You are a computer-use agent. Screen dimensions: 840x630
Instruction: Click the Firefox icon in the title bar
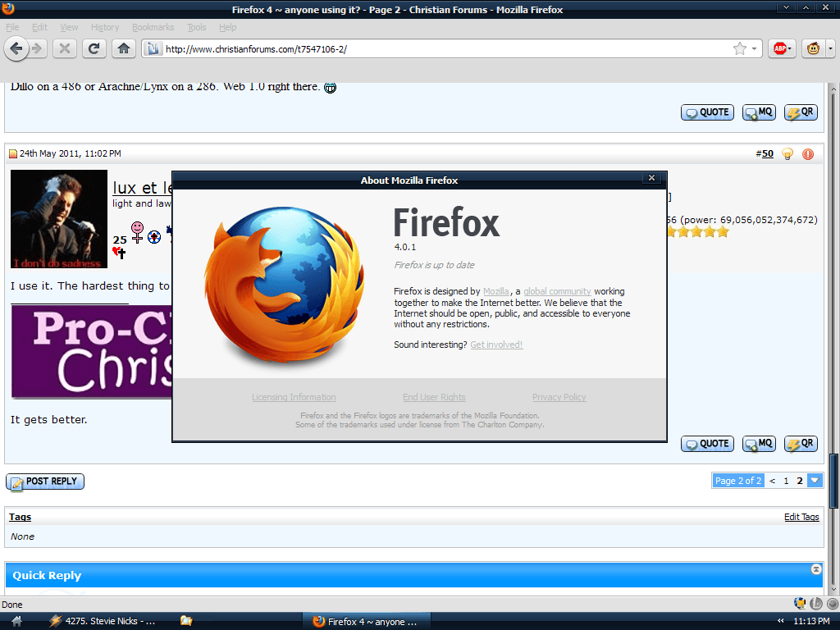coord(7,7)
